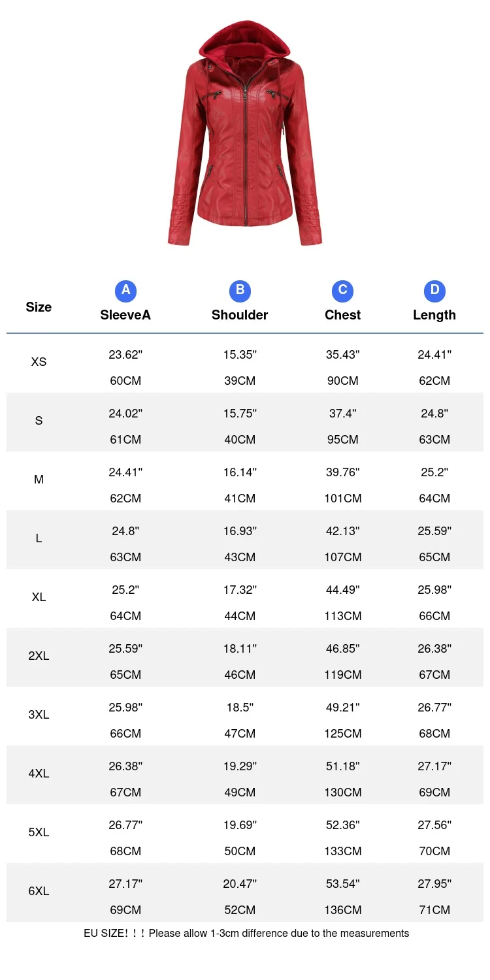Select the 6XL size row label

point(39,891)
